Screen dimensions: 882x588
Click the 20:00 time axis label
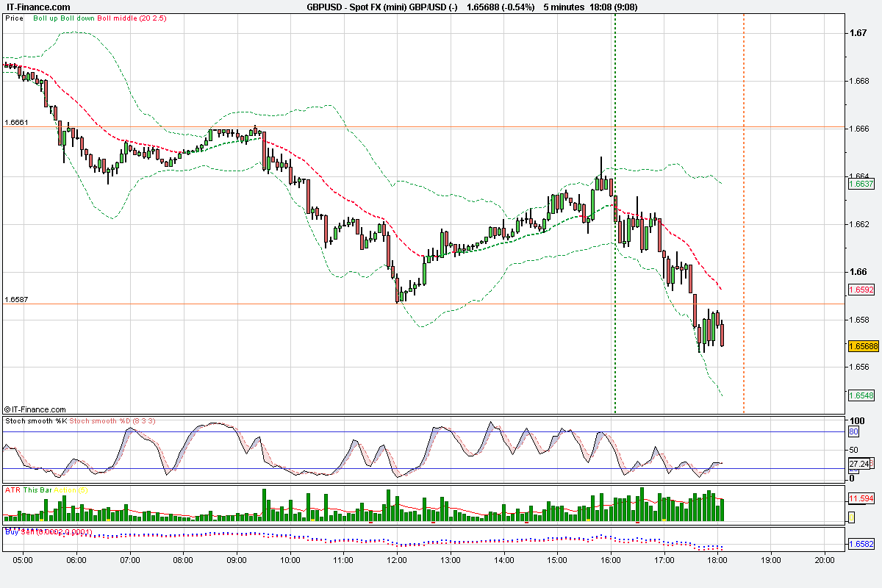point(825,560)
